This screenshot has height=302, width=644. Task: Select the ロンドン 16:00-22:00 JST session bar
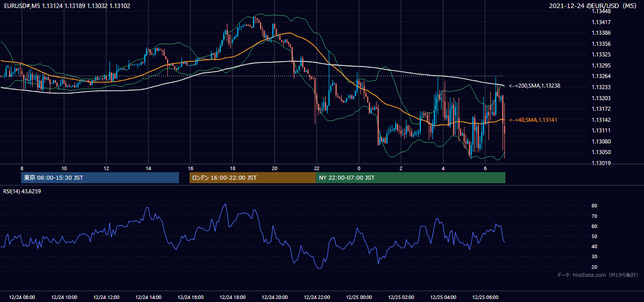252,178
